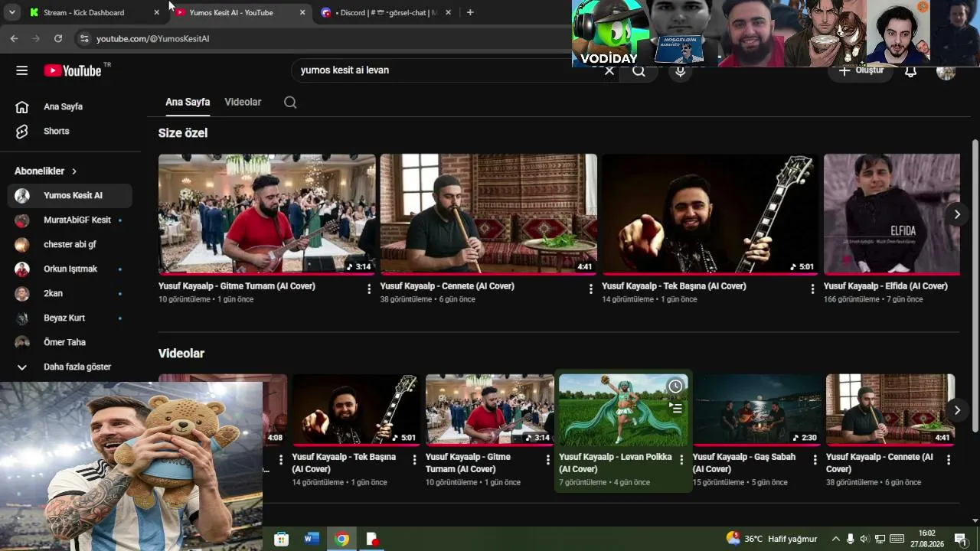Screen dimensions: 980x551
Task: Open options menu for Levan Polkka video
Action: pos(681,459)
